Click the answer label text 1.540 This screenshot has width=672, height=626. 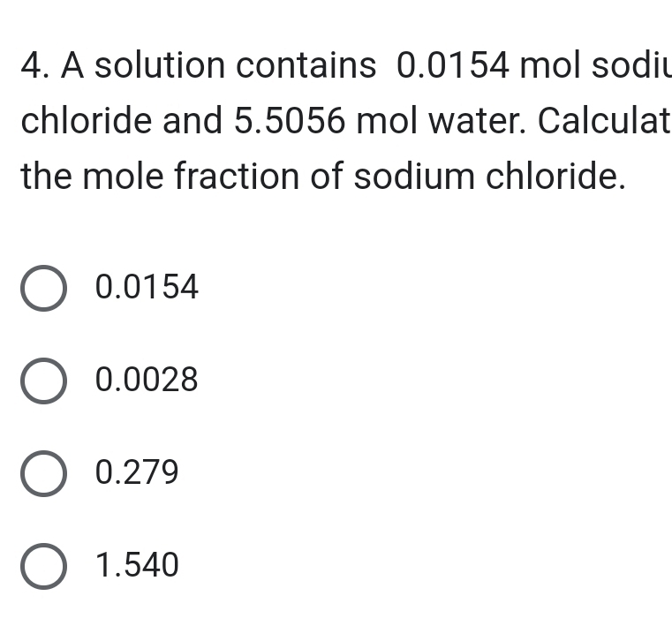coord(137,565)
